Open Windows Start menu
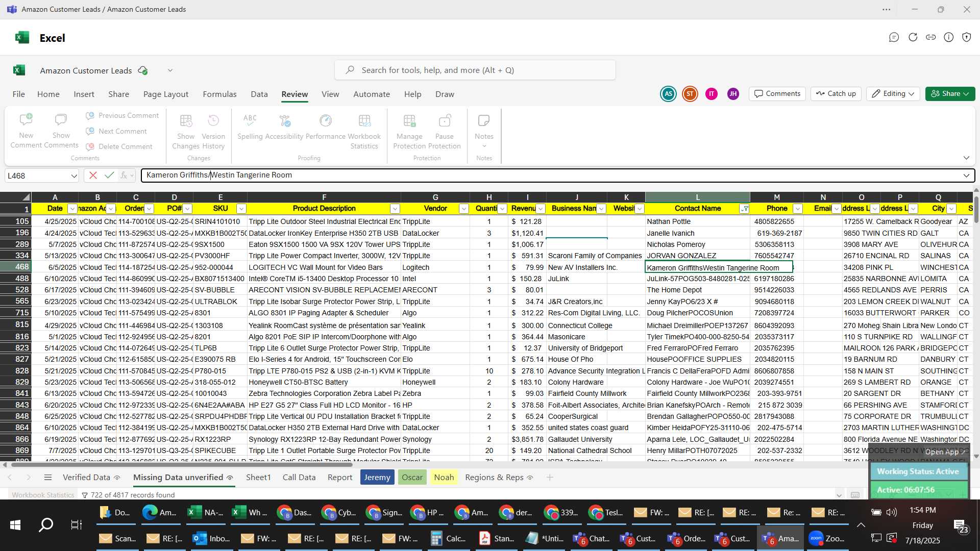Viewport: 980px width, 551px height. coord(15,525)
